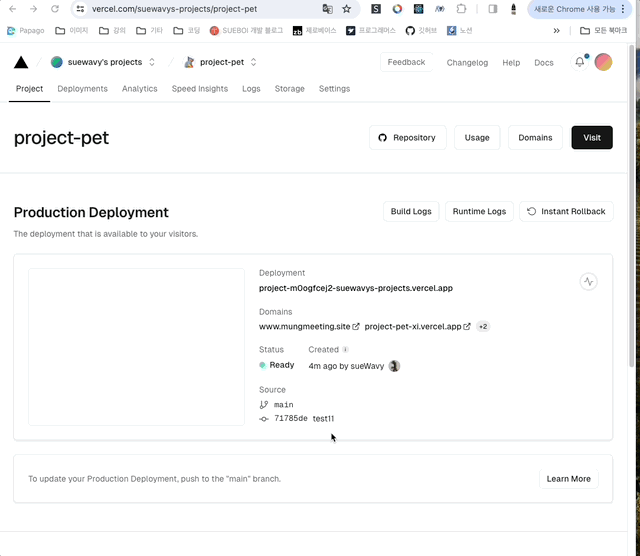Image resolution: width=640 pixels, height=556 pixels.
Task: Click the main branch source link
Action: (x=276, y=405)
